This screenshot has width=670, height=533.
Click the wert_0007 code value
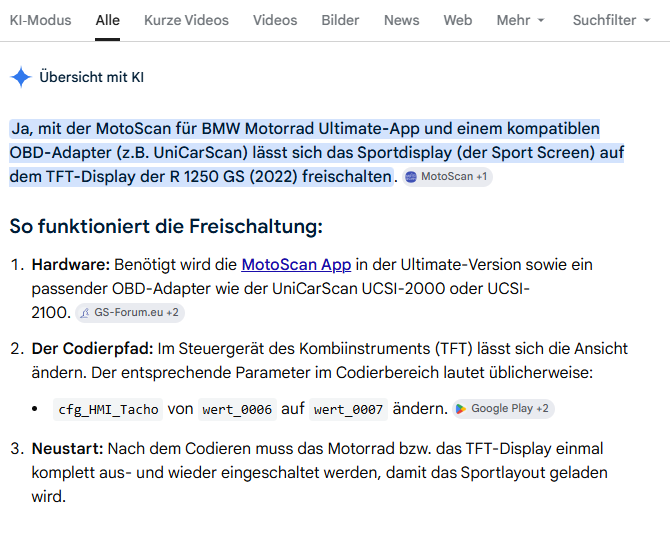(348, 409)
